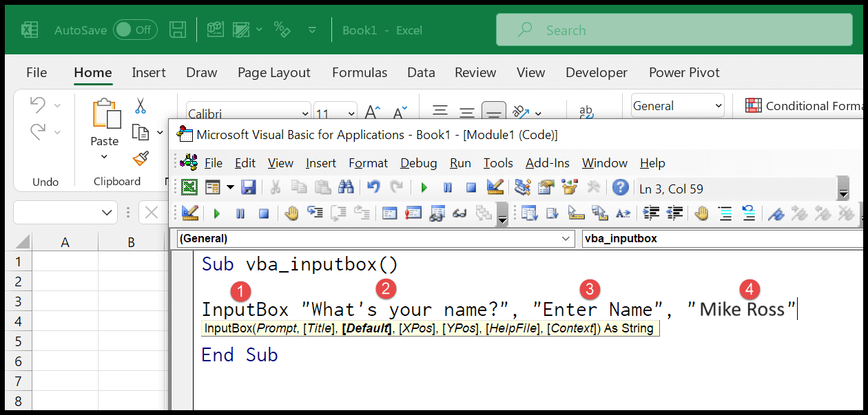
Task: Toggle the AutoSave switch
Action: tap(136, 30)
